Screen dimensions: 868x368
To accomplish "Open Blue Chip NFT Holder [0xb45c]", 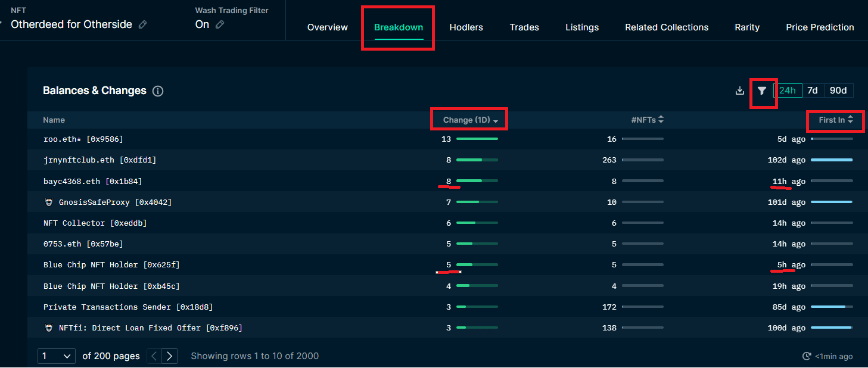I will (111, 286).
